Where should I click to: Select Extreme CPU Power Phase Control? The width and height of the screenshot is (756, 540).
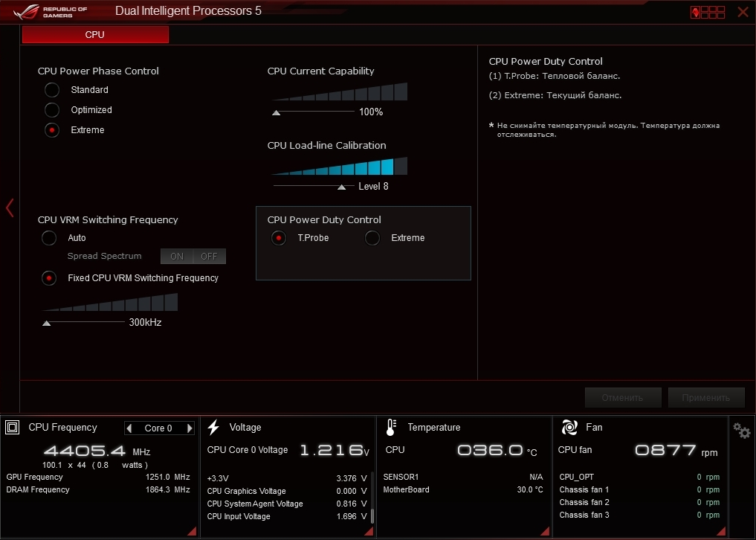(52, 130)
